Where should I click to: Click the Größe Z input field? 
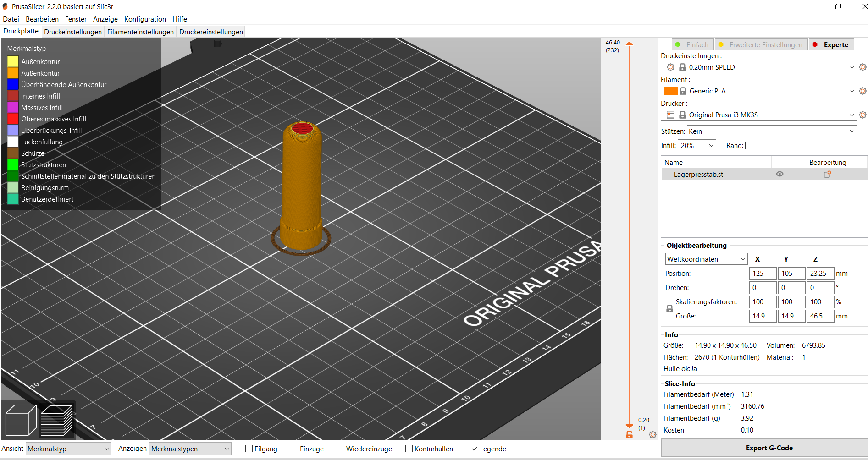point(820,316)
